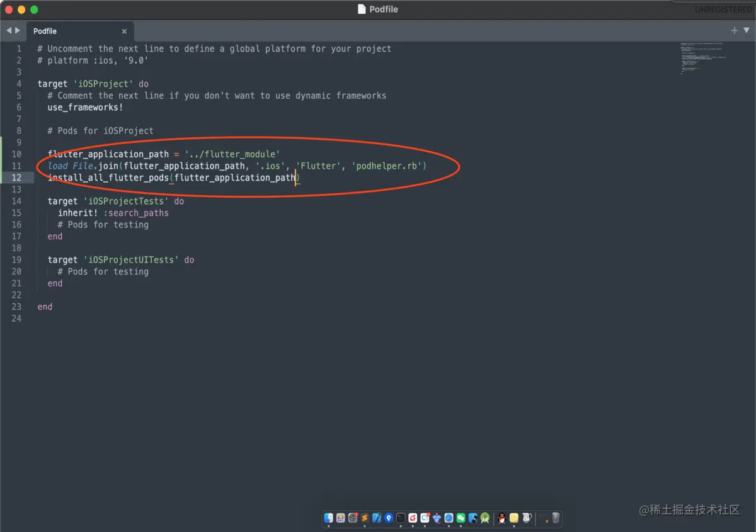Viewport: 756px width, 532px height.
Task: Open Sublime Text in the dock
Action: (x=365, y=518)
